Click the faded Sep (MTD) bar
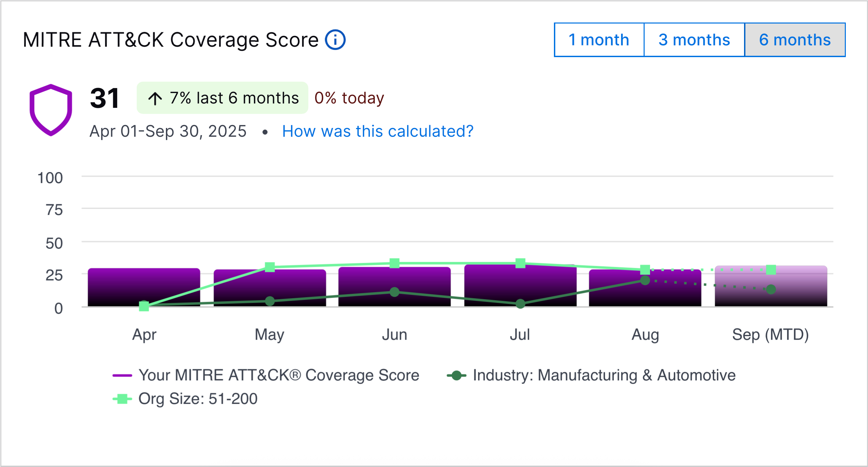The image size is (868, 467). 771,286
